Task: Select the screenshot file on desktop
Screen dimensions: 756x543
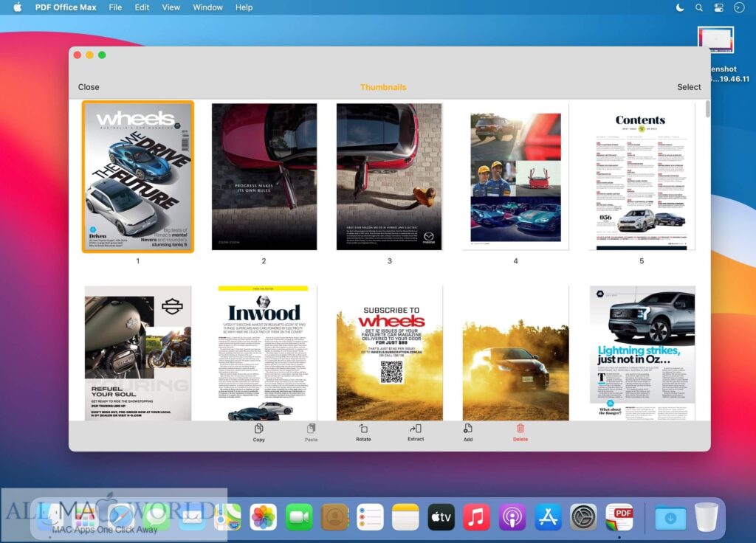Action: (x=715, y=40)
